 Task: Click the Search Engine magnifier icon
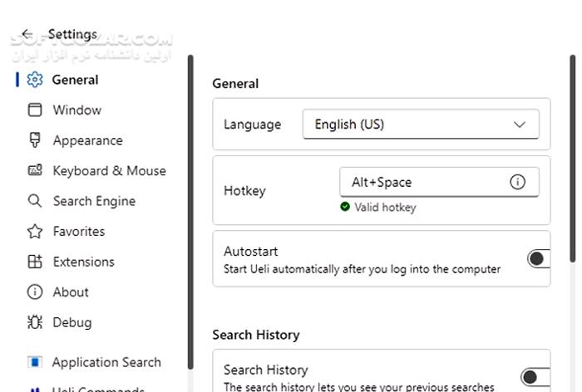tap(35, 201)
